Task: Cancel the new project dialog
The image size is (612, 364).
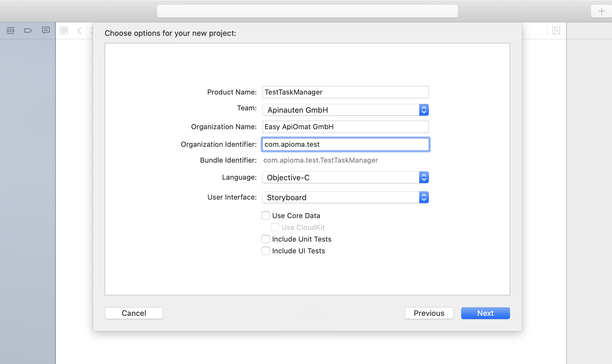Action: coord(134,313)
